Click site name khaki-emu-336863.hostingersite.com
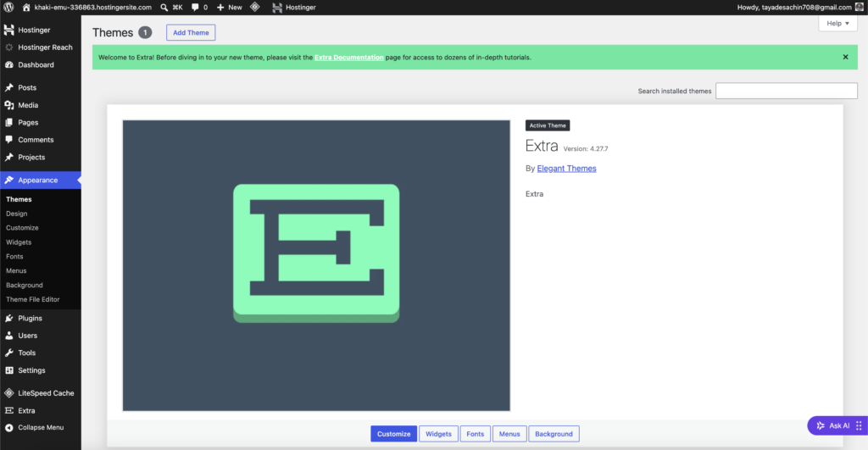868x450 pixels. coord(93,7)
